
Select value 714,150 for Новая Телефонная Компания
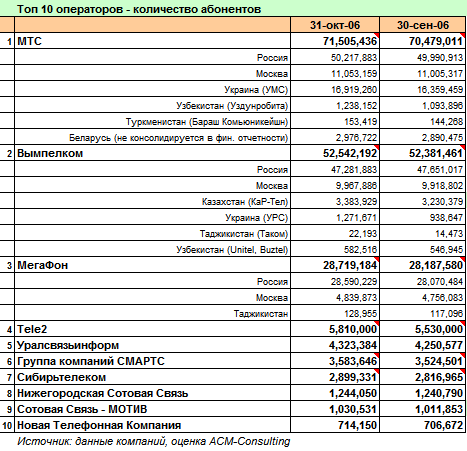point(335,425)
